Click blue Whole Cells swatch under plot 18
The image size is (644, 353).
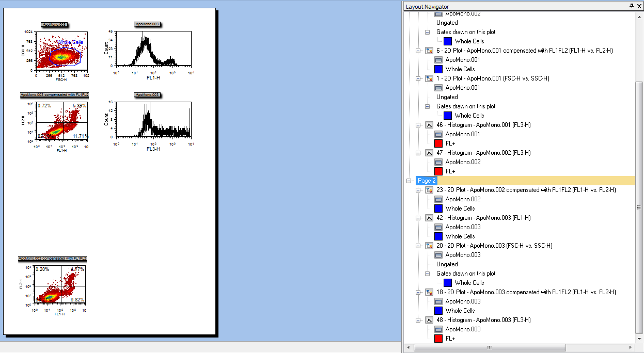pyautogui.click(x=438, y=311)
